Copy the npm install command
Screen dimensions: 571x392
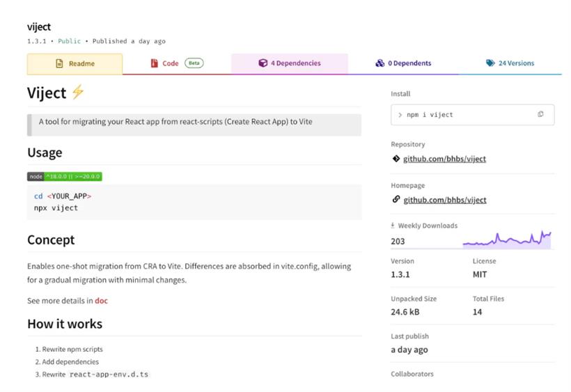point(540,114)
